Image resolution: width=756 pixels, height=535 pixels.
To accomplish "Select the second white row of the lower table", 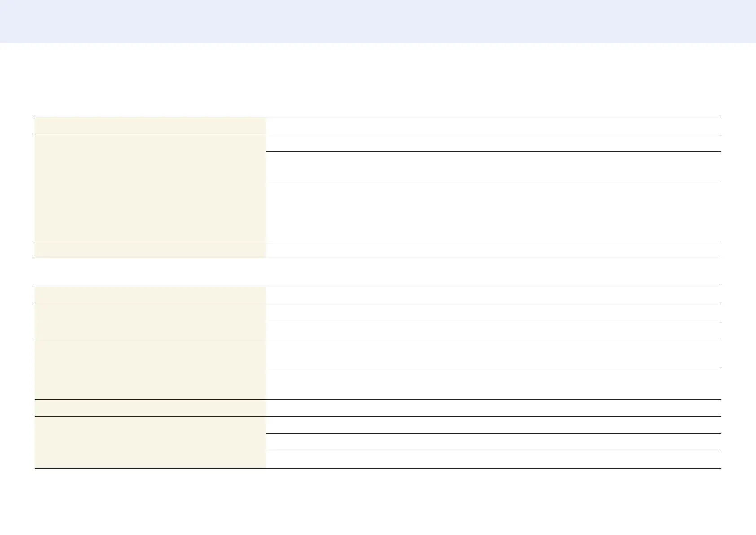I will pyautogui.click(x=493, y=313).
